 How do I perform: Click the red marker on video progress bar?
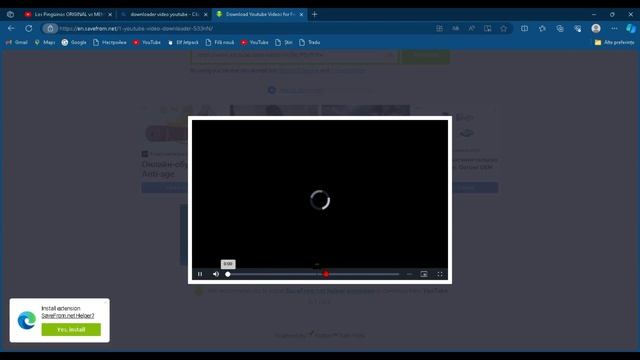point(326,274)
